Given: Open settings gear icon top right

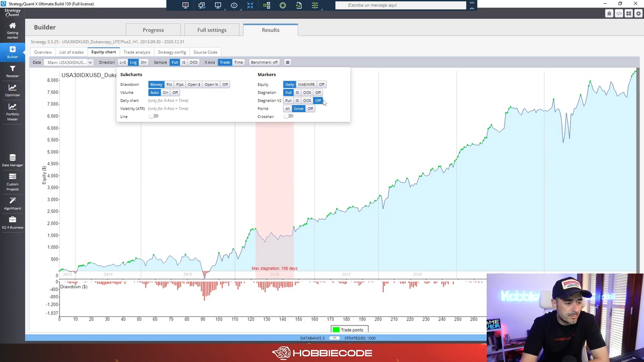Looking at the screenshot, I should coord(638,13).
